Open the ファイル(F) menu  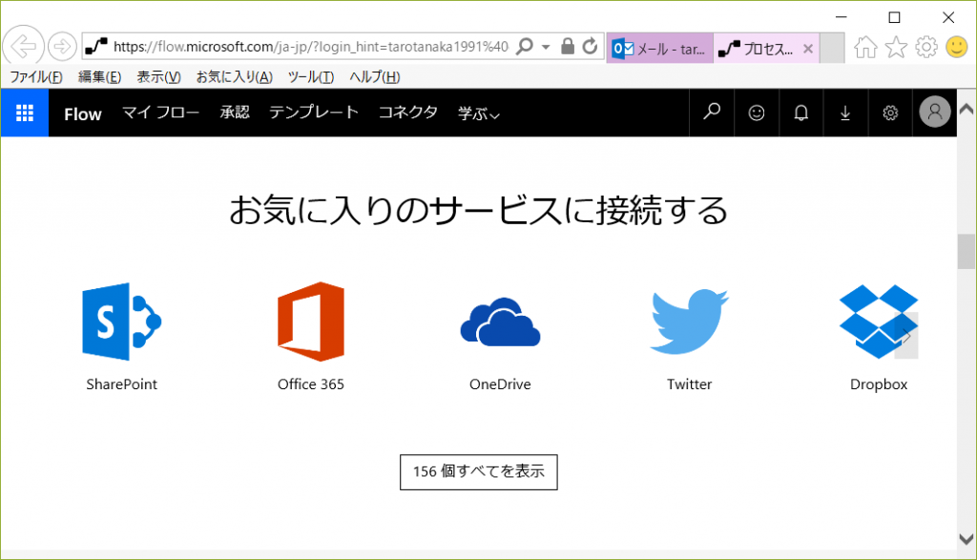[x=36, y=77]
